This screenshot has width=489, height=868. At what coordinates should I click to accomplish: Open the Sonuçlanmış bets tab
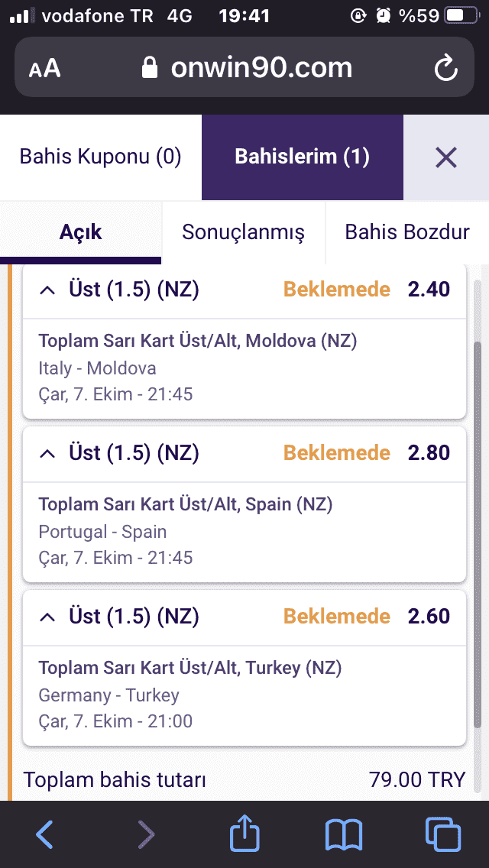[x=244, y=232]
